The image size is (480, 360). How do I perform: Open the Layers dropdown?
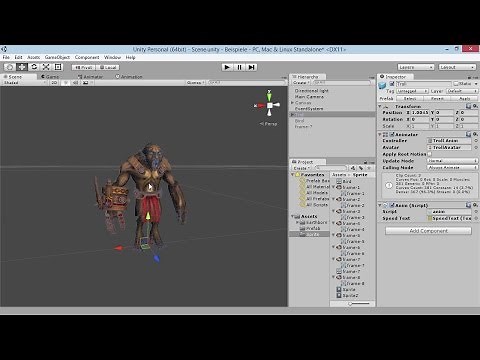coord(416,67)
